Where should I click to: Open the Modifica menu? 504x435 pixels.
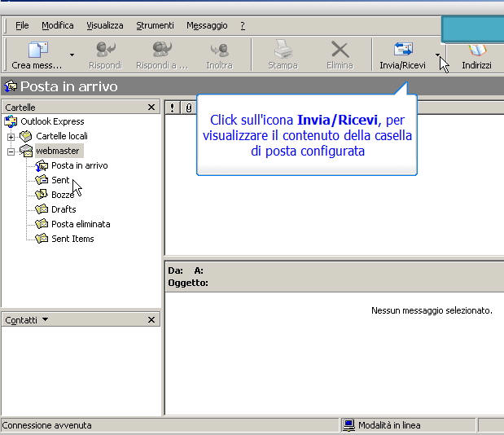[58, 25]
